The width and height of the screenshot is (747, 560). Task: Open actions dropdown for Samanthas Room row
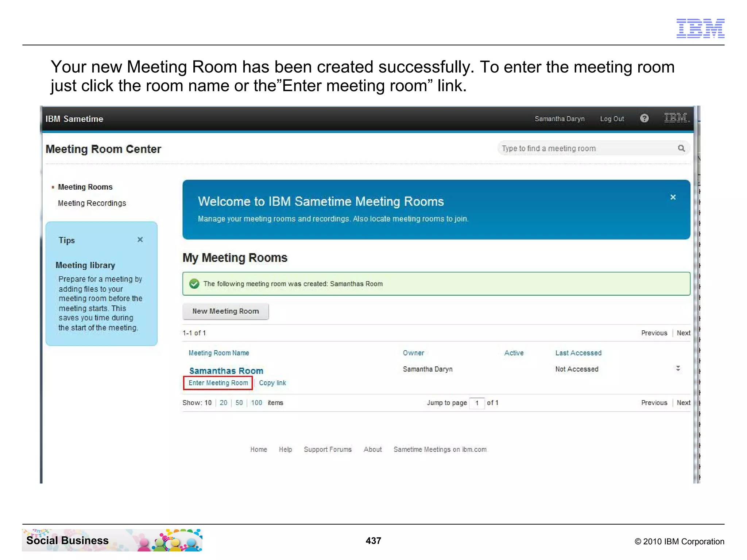click(678, 368)
